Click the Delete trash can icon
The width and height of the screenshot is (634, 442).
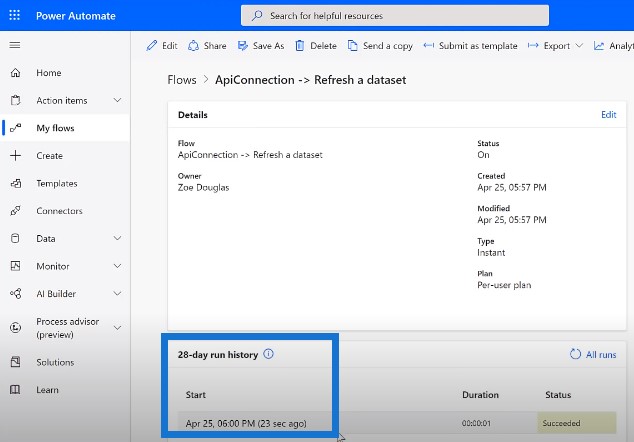pos(300,46)
